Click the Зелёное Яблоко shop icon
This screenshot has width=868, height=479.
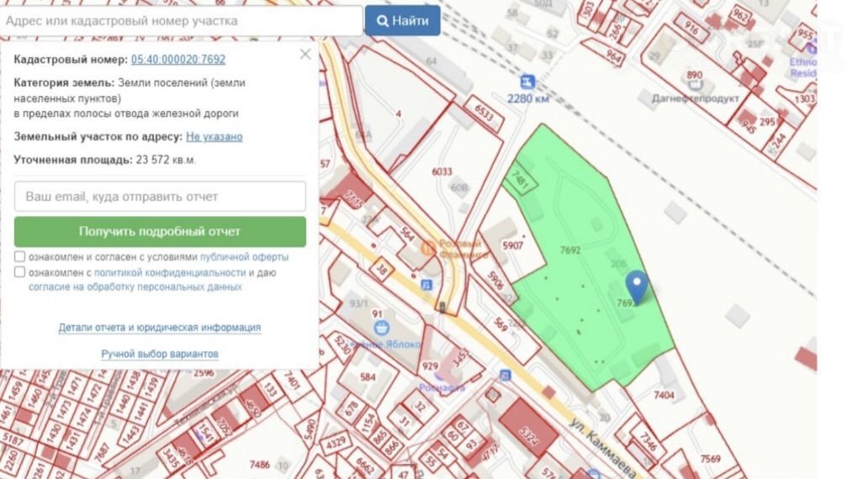[x=382, y=327]
